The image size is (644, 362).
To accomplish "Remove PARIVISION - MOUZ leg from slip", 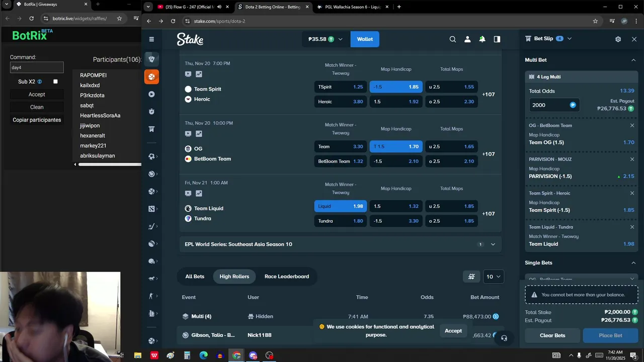I will point(632,159).
